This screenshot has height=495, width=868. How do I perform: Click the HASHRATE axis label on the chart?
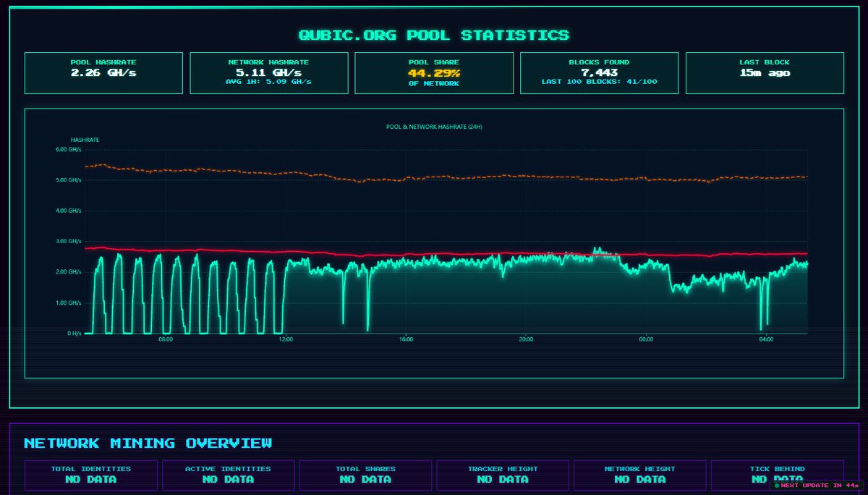pos(85,139)
